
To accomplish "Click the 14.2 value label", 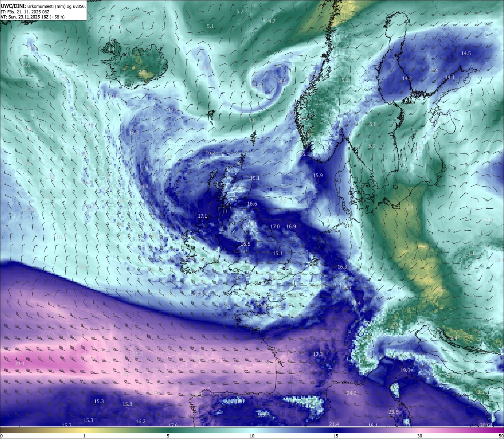I will [407, 79].
